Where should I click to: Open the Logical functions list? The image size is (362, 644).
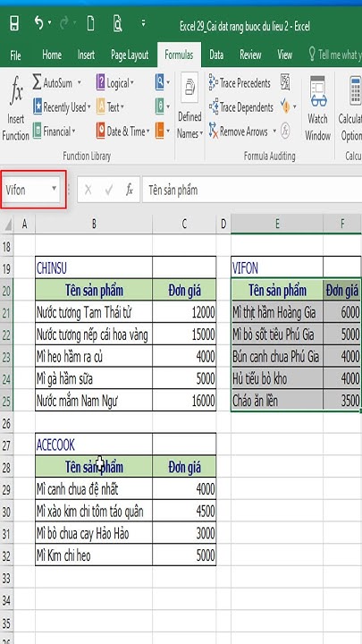(115, 83)
